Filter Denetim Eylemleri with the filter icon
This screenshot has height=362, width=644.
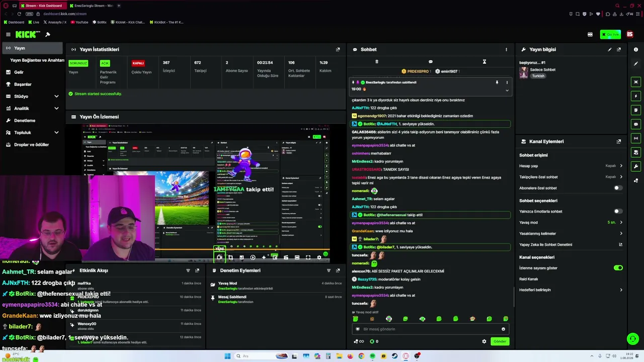click(329, 270)
